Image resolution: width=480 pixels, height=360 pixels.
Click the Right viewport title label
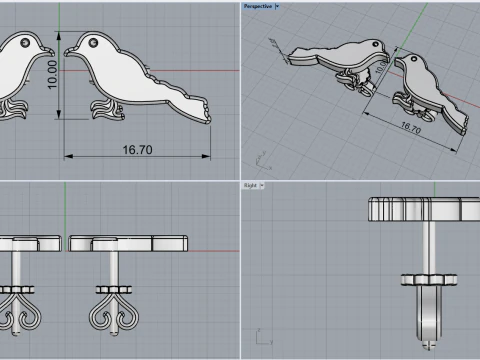click(250, 185)
